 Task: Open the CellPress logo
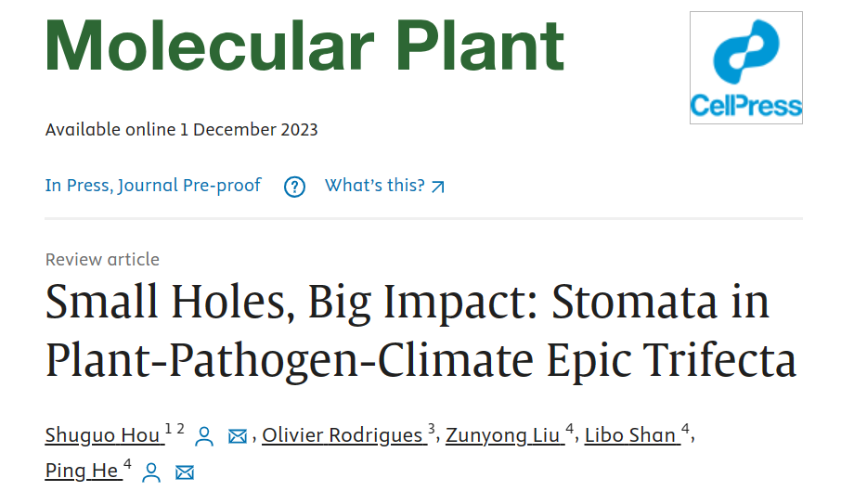click(x=745, y=68)
